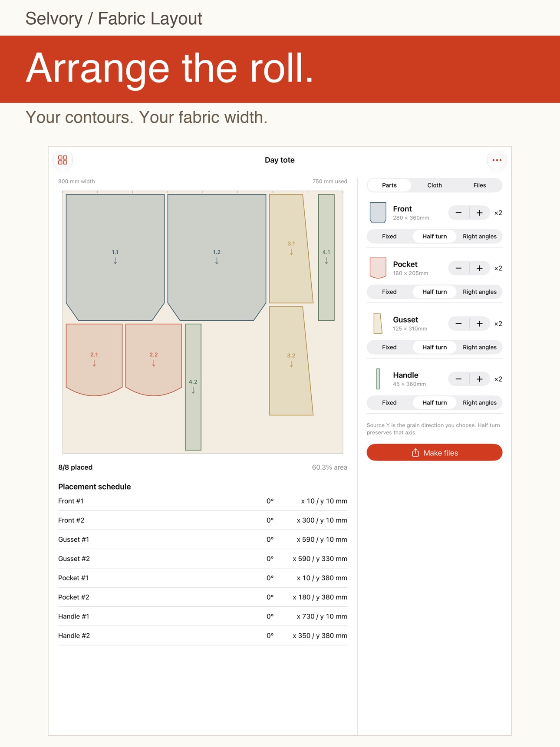
Task: Open the projects grid view icon
Action: [63, 160]
